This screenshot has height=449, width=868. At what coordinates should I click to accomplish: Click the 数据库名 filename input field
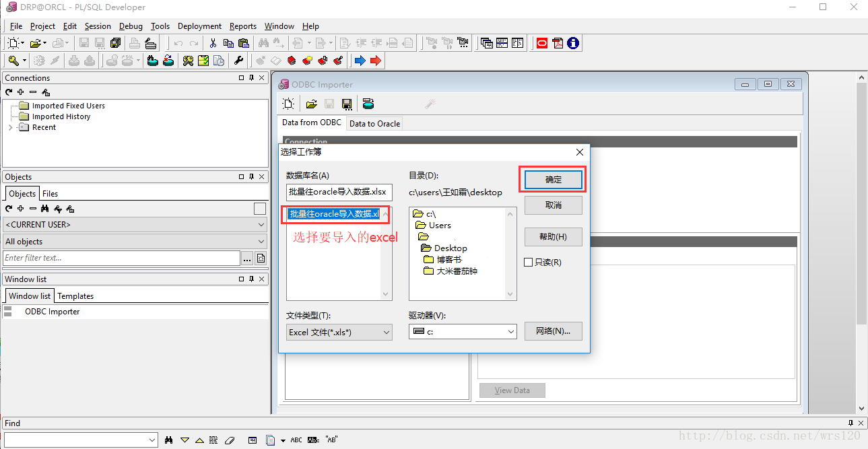[x=339, y=192]
